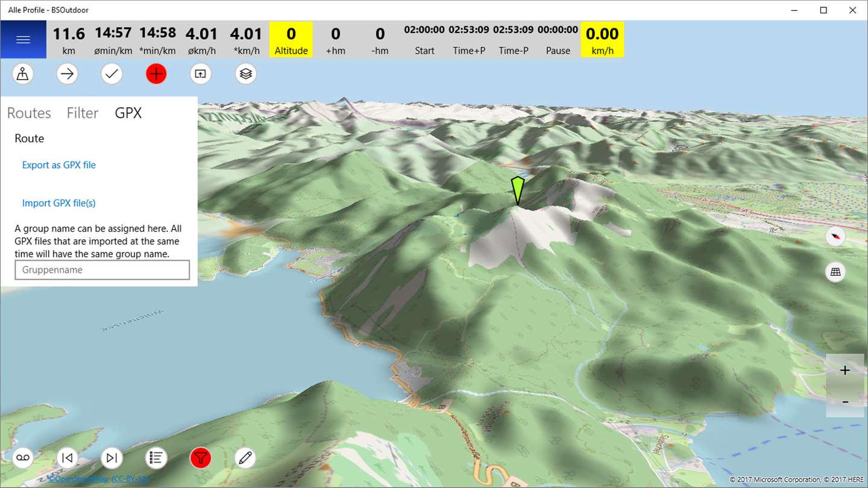Screen dimensions: 868x488
Task: Click the right arrow circle icon
Action: point(67,74)
